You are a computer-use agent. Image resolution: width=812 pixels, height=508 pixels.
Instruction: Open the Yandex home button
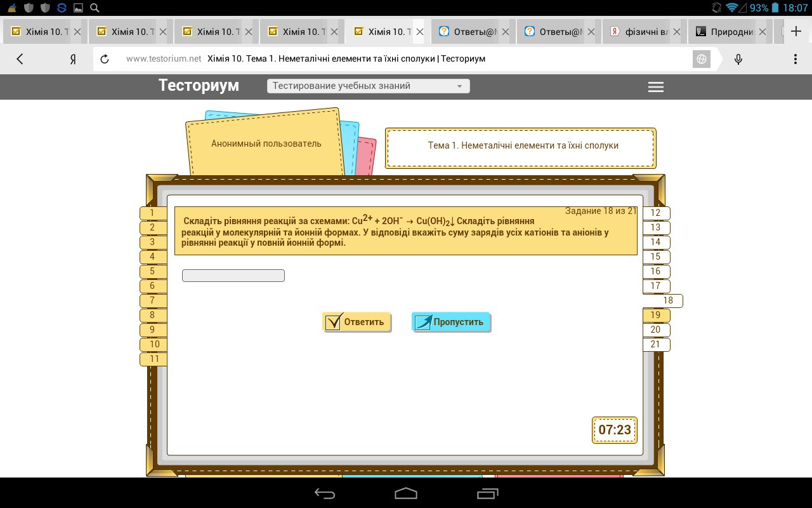[x=73, y=59]
